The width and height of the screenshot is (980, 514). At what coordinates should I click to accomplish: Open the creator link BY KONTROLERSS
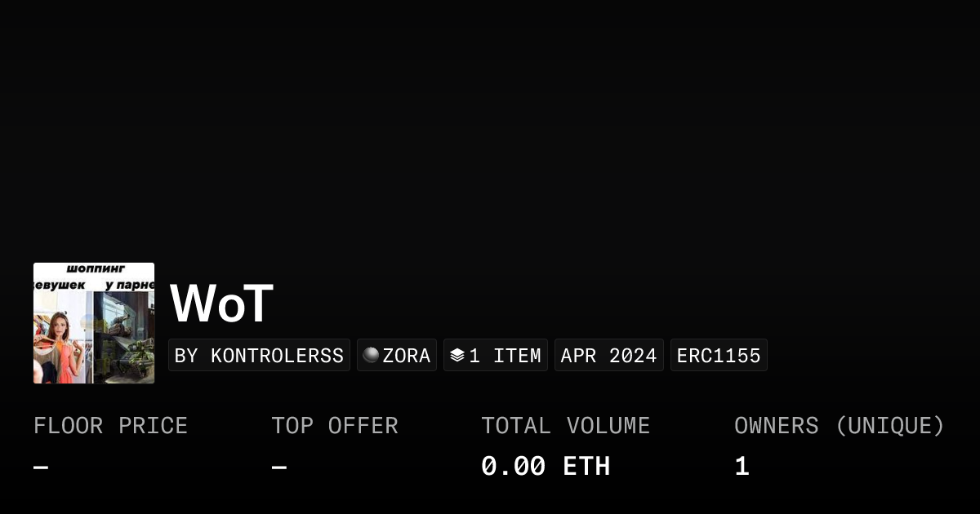(x=259, y=356)
